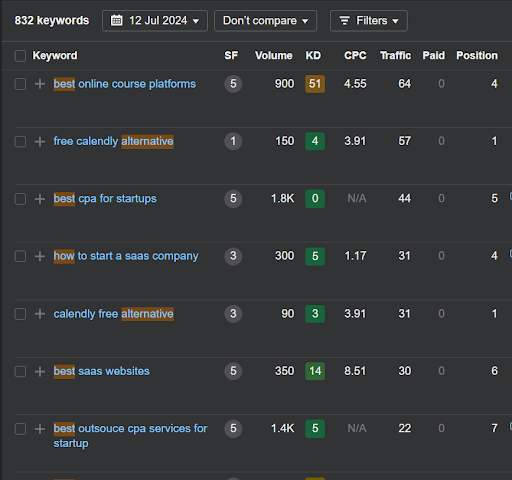Image resolution: width=512 pixels, height=480 pixels.
Task: Click volume value 1.4K
Action: [282, 428]
